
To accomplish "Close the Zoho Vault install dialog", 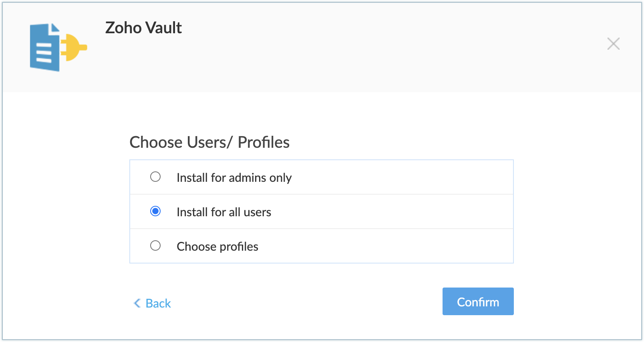I will point(613,44).
